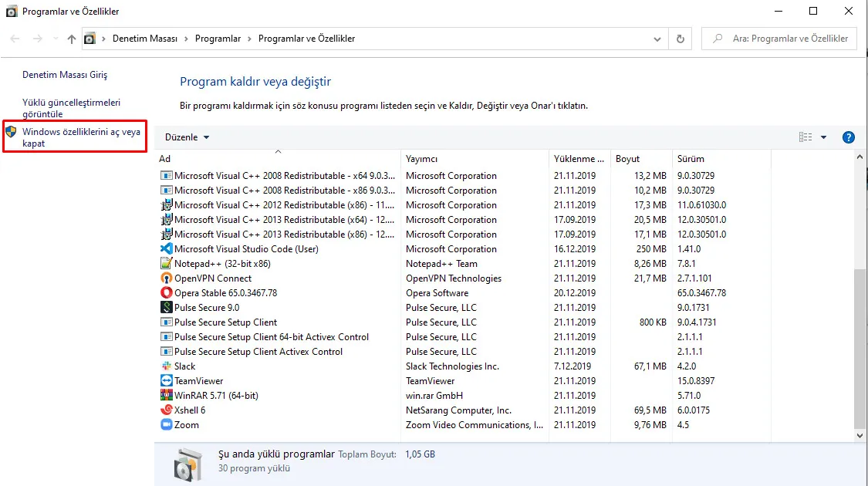Select the Xshell 6 program name
Screen dimensions: 868x486
click(x=190, y=410)
